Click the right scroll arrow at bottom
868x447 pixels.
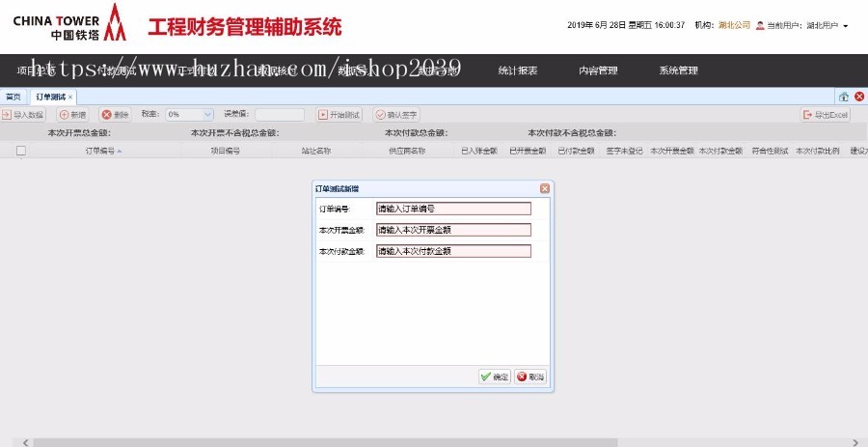(x=855, y=442)
